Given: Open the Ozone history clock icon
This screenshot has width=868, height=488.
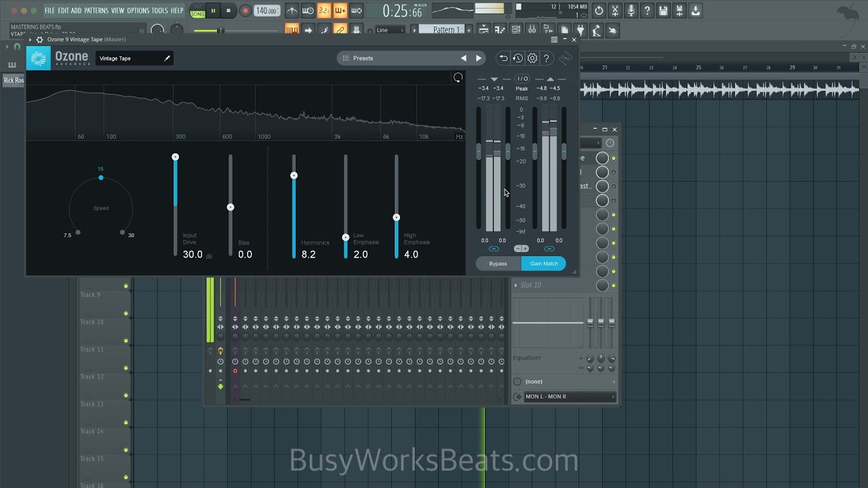Looking at the screenshot, I should coord(518,58).
